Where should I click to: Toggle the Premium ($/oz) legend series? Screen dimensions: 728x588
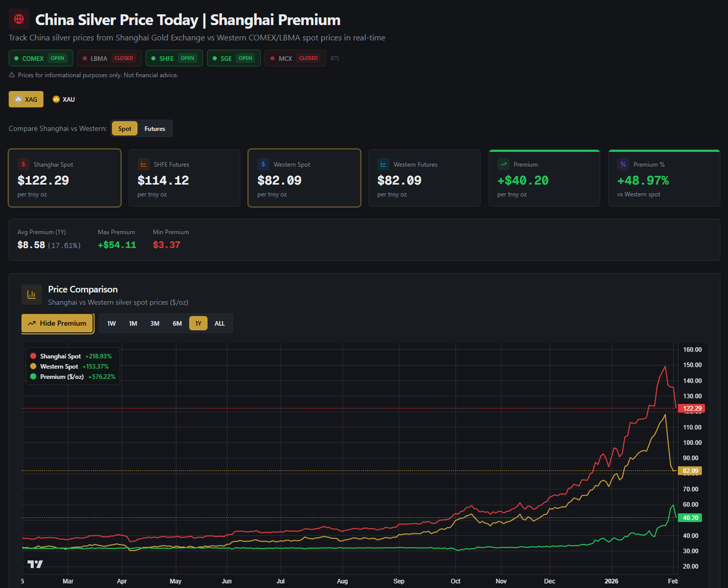[x=72, y=377]
